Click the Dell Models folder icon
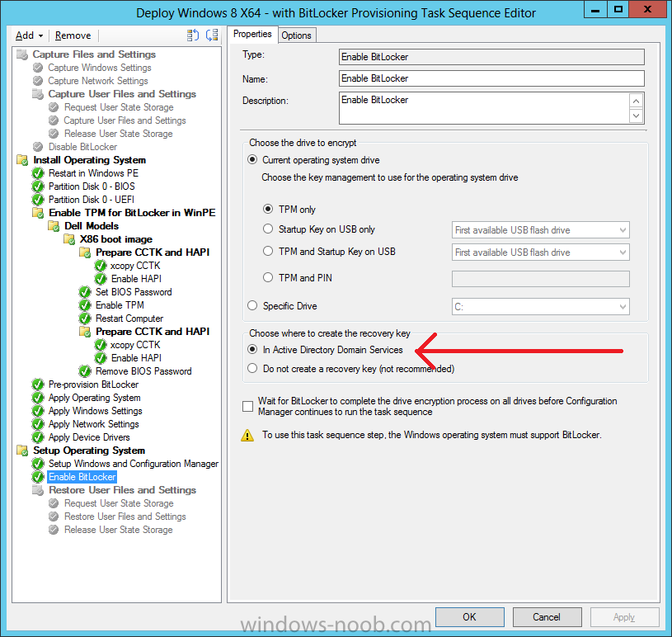This screenshot has width=672, height=637. tap(54, 226)
